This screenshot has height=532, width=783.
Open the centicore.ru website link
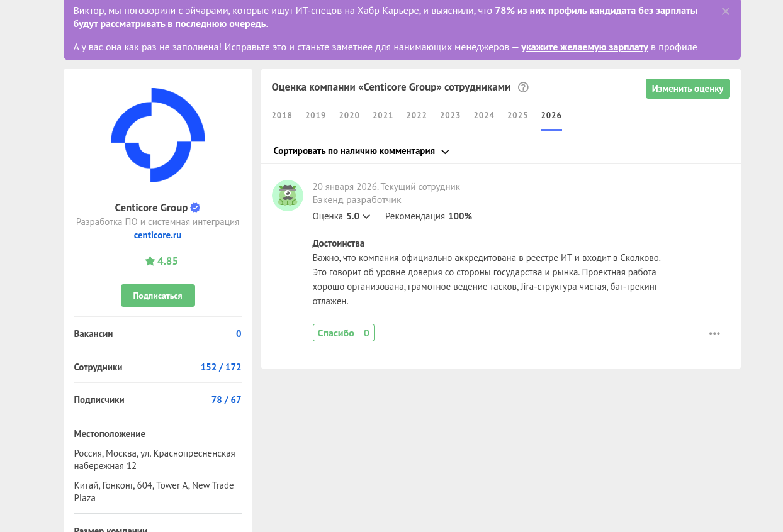(158, 235)
